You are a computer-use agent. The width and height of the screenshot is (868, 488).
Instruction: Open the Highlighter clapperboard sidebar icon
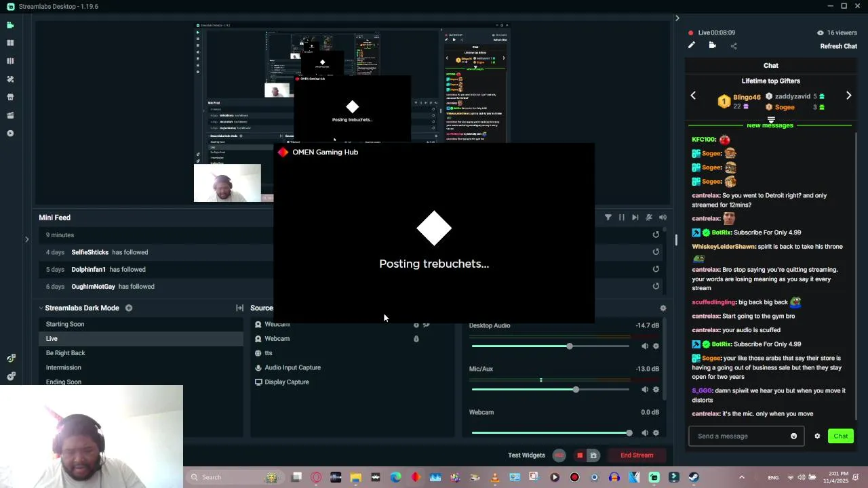[x=10, y=115]
